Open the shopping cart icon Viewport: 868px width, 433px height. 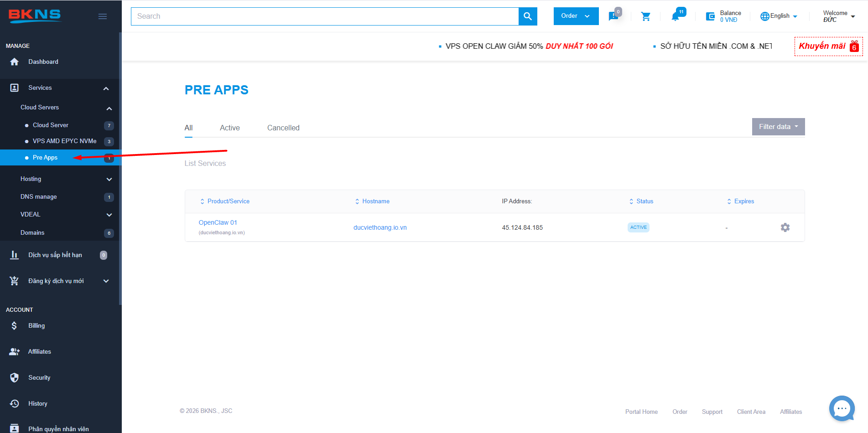coord(646,16)
